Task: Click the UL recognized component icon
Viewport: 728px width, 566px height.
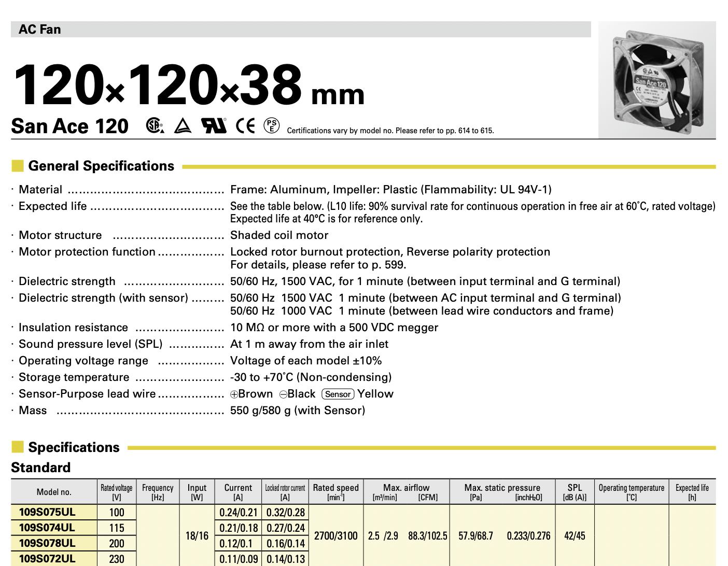Action: point(214,125)
